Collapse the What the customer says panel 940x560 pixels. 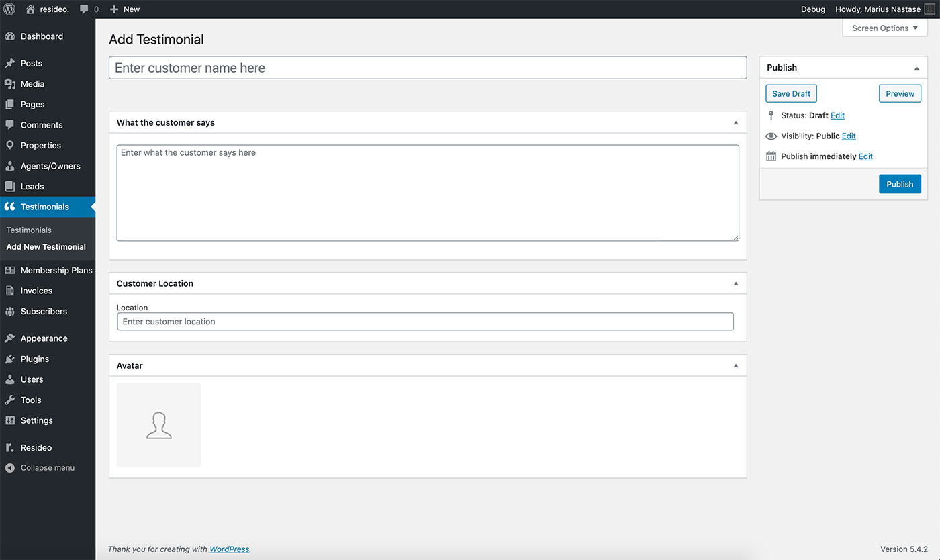click(x=735, y=123)
